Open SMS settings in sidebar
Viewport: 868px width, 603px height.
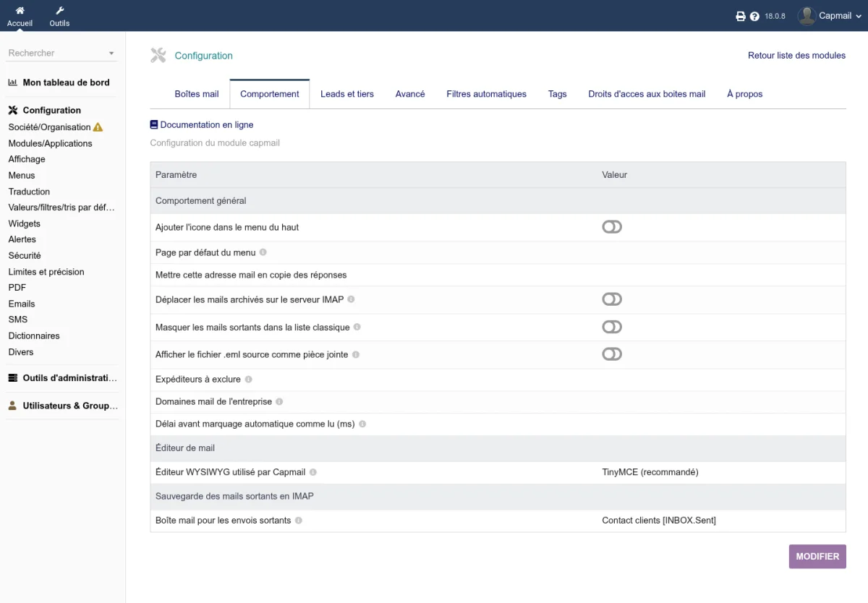[x=18, y=320]
